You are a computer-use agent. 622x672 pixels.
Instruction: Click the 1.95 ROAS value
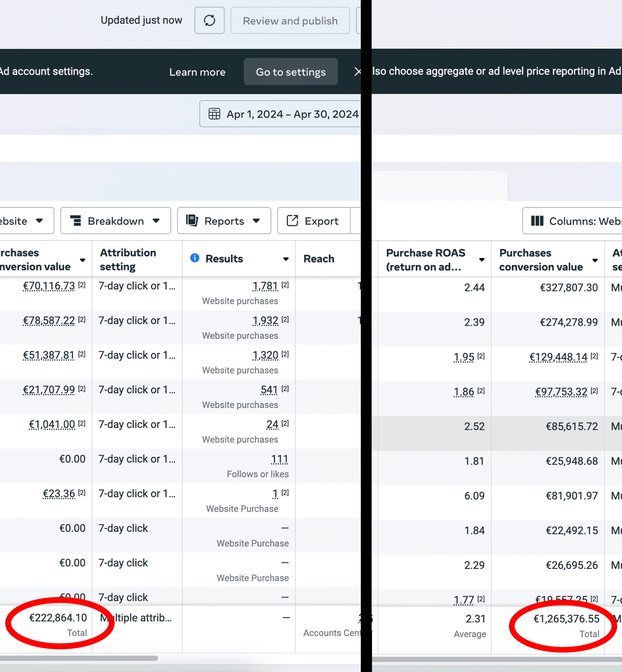464,357
